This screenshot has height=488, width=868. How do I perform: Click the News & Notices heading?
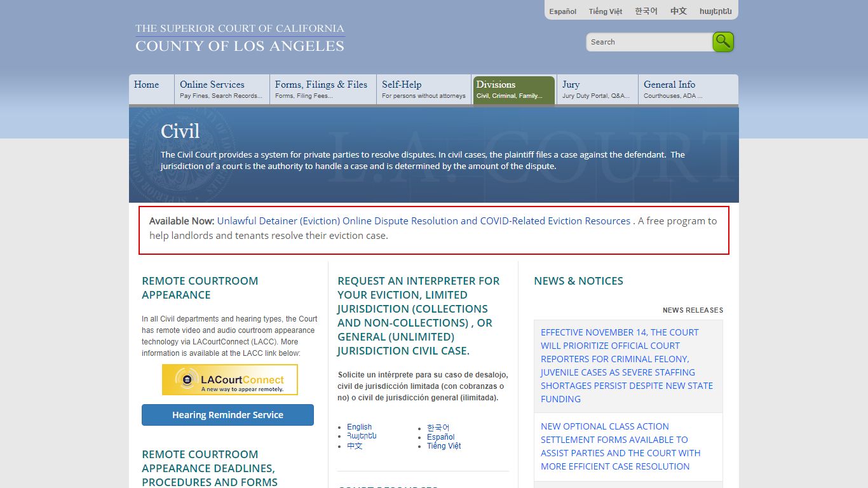[x=579, y=281]
